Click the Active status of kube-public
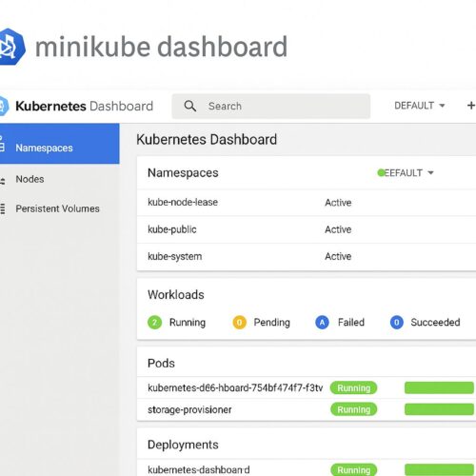476x476 pixels. coord(338,229)
